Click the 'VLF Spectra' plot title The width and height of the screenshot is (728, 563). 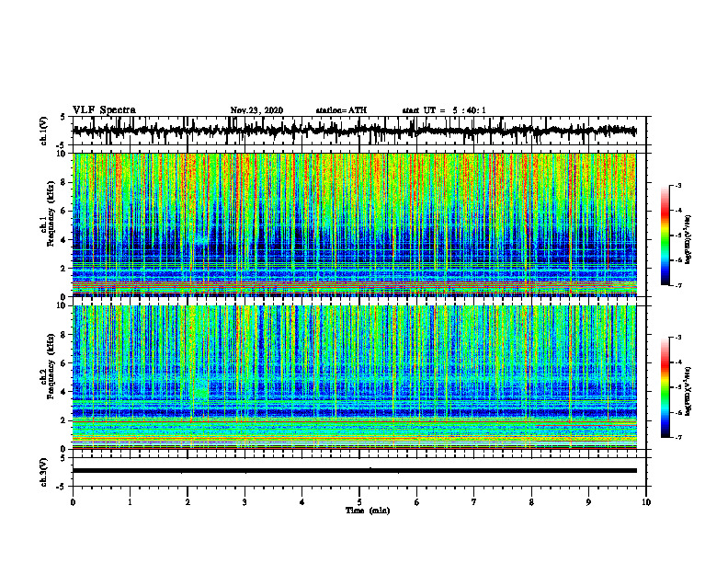pos(104,110)
